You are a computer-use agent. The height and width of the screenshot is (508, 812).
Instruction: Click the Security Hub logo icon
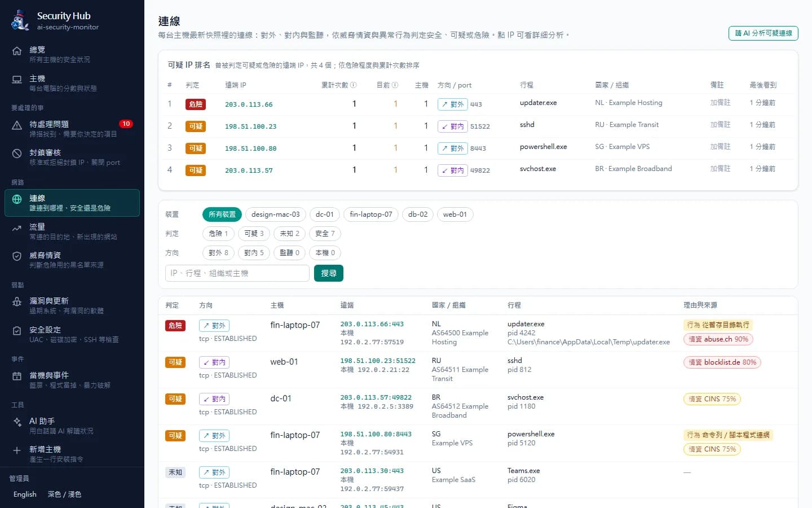click(x=20, y=20)
